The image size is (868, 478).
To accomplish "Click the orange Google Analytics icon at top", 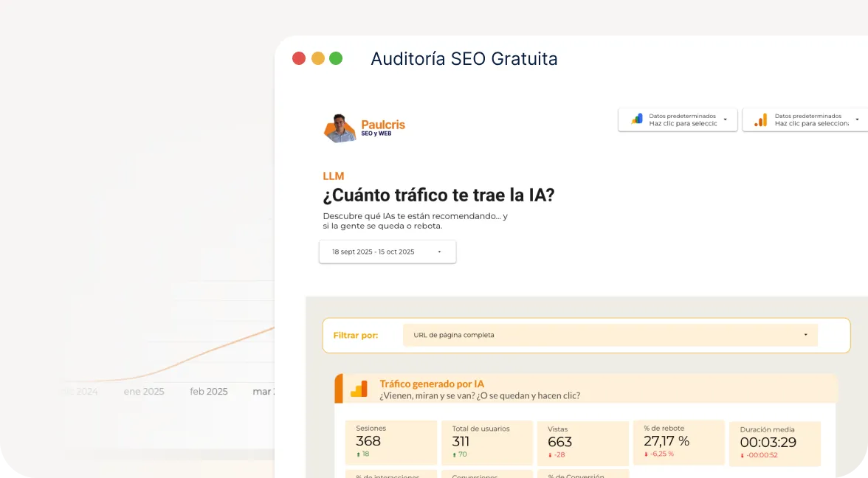I will coord(760,119).
